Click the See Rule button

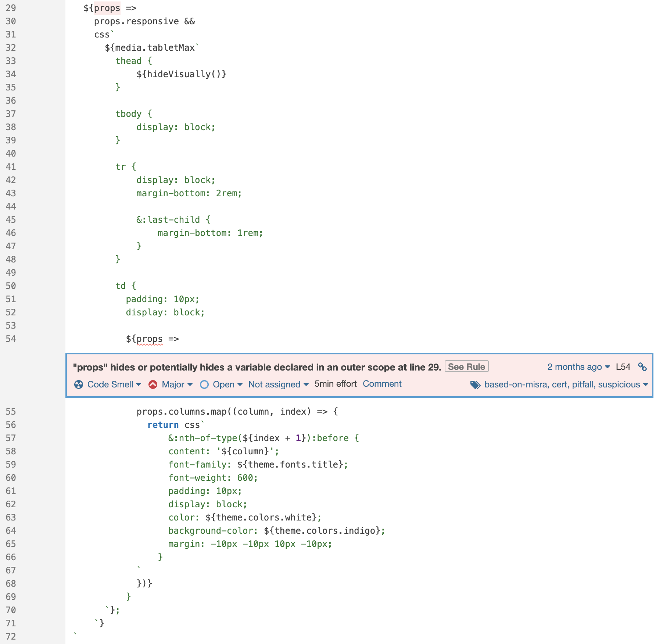[466, 366]
